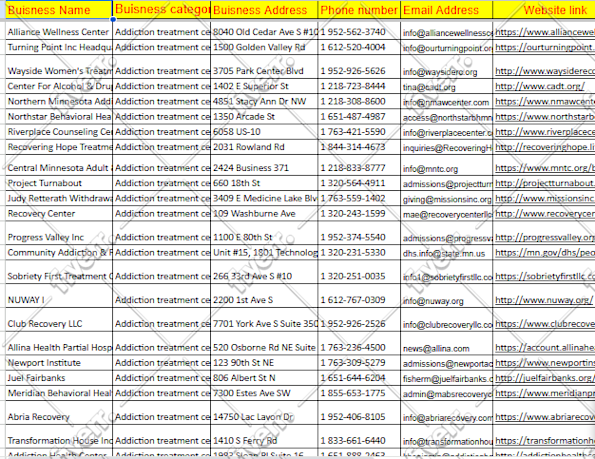Select address cell '14750 Lac Lavon Dr'
The height and width of the screenshot is (459, 595).
tap(264, 413)
